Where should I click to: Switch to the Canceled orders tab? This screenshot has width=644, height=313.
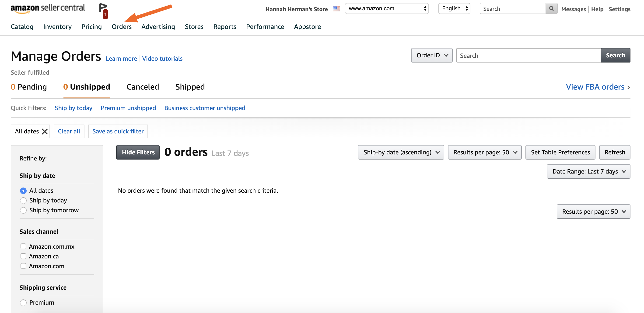point(143,87)
